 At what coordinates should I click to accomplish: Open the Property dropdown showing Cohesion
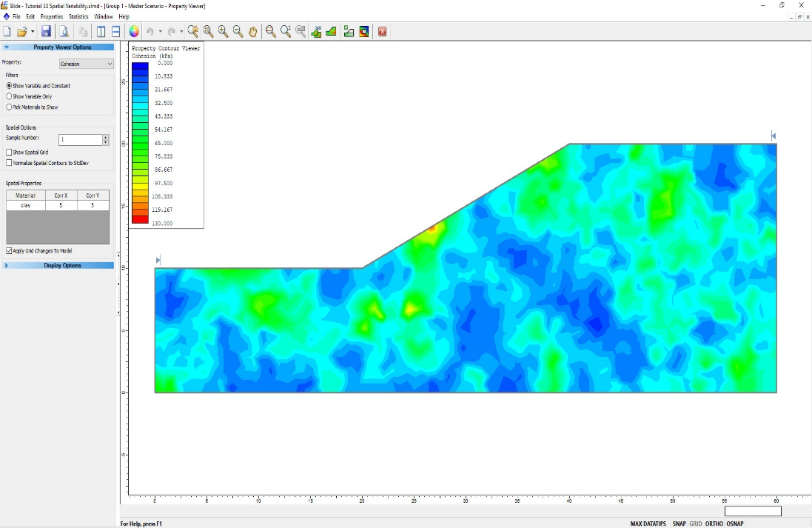click(x=86, y=64)
